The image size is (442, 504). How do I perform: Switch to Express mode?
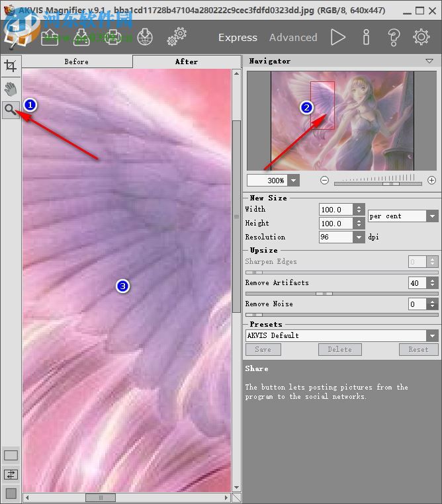pyautogui.click(x=238, y=38)
